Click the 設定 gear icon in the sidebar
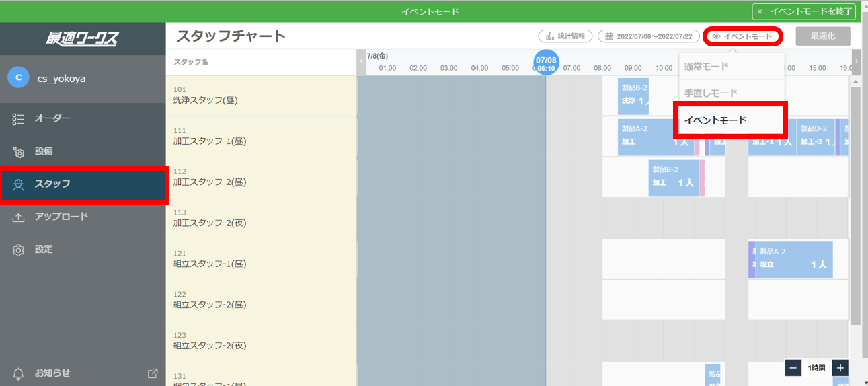The width and height of the screenshot is (868, 386). (x=19, y=249)
